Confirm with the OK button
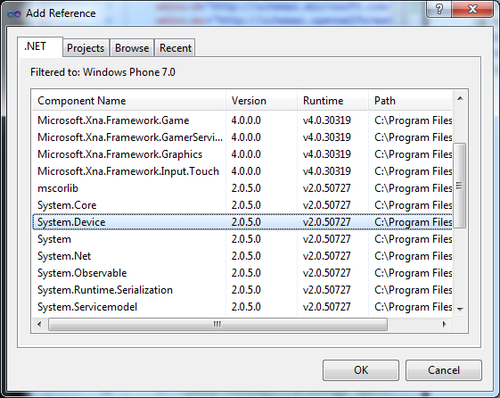The image size is (500, 398). (x=361, y=370)
